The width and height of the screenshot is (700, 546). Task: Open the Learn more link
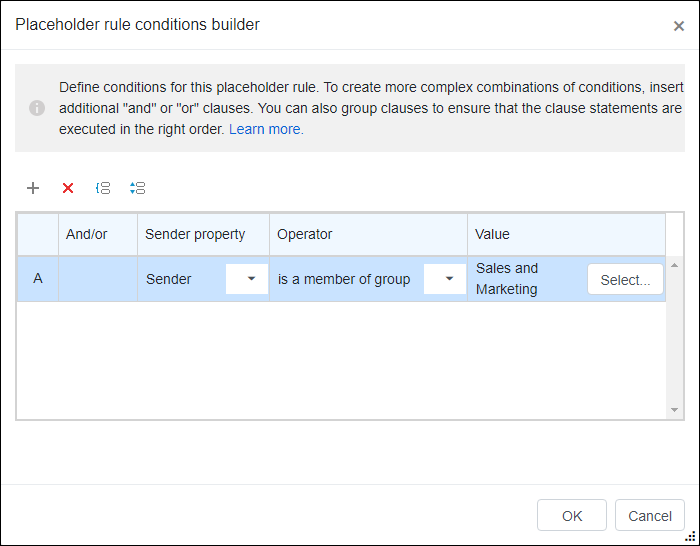click(266, 129)
